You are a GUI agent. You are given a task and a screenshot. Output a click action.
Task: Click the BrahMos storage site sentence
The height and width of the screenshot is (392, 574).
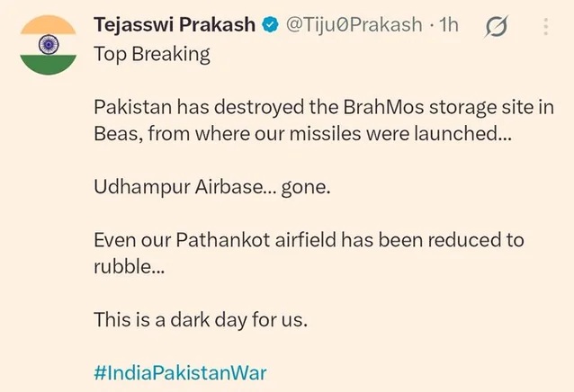pos(324,120)
